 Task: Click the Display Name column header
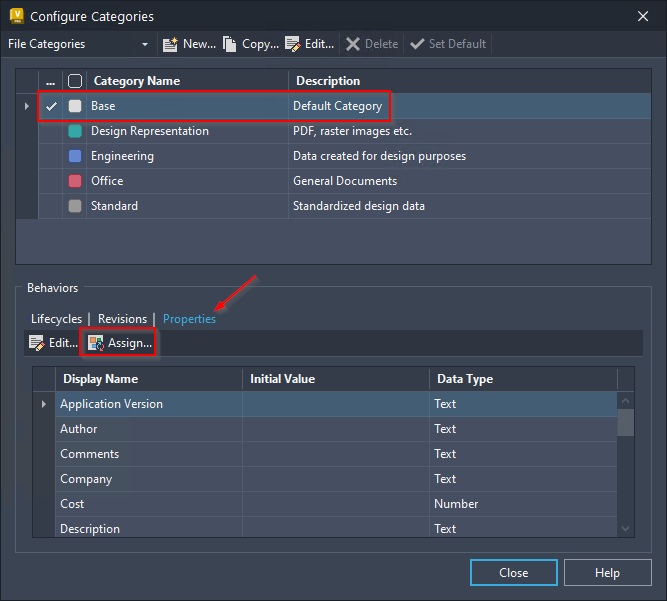(x=149, y=379)
